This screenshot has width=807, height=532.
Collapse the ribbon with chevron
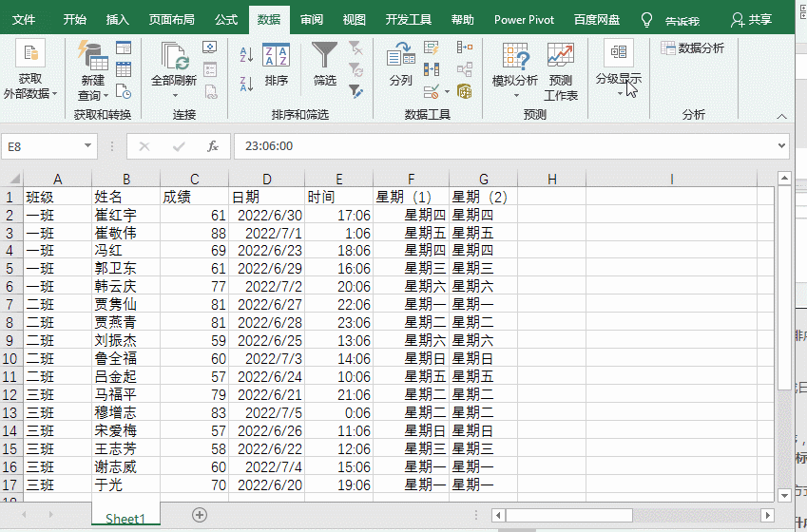coord(781,116)
